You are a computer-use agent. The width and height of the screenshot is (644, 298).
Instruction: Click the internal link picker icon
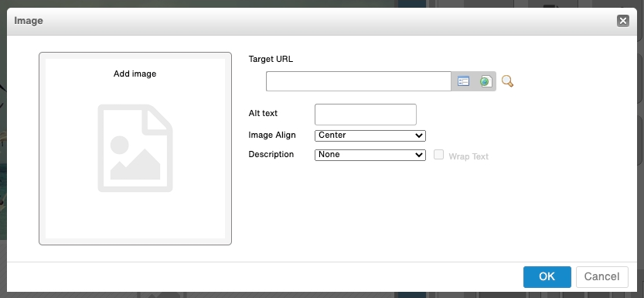tap(463, 81)
